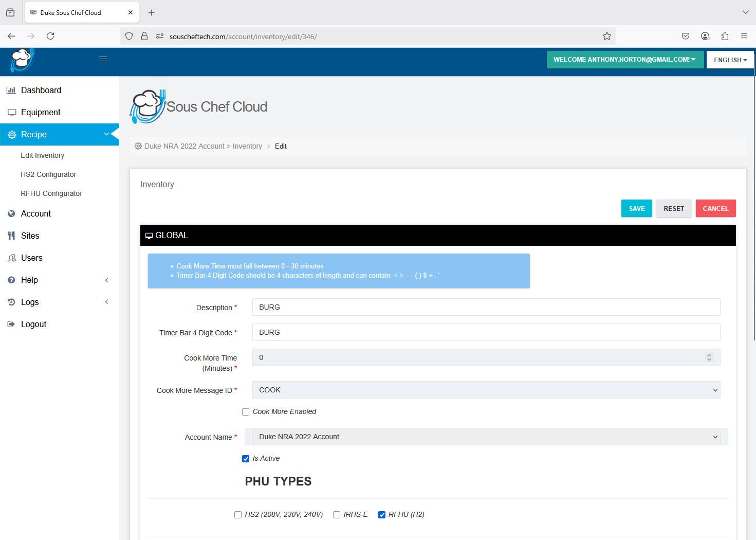Click the Timer Bar 4 Digit Code field

pos(486,332)
